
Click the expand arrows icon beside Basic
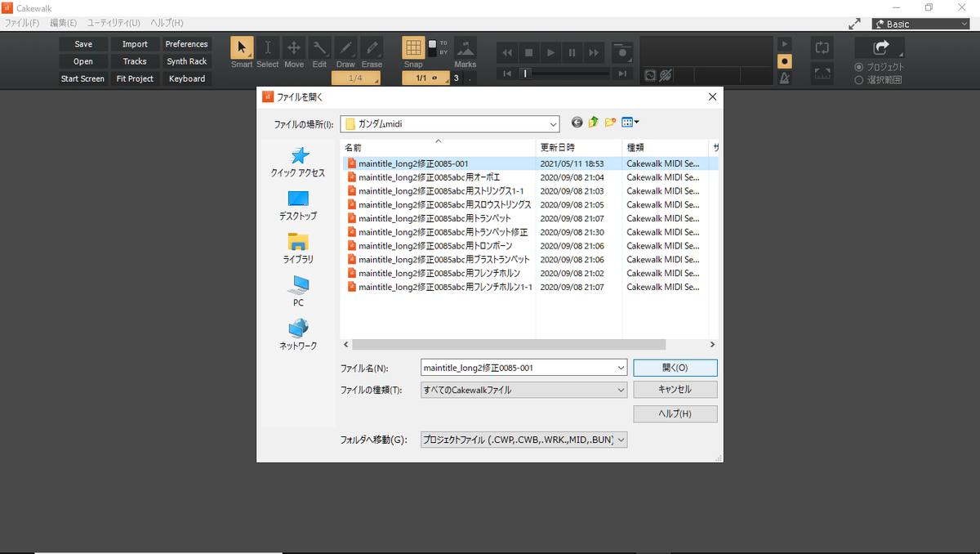pos(855,25)
